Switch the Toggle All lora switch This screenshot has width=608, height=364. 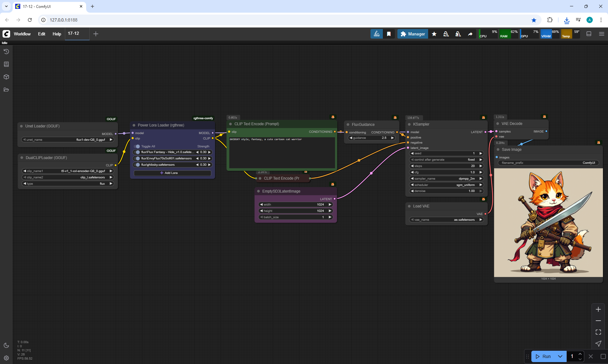point(137,146)
